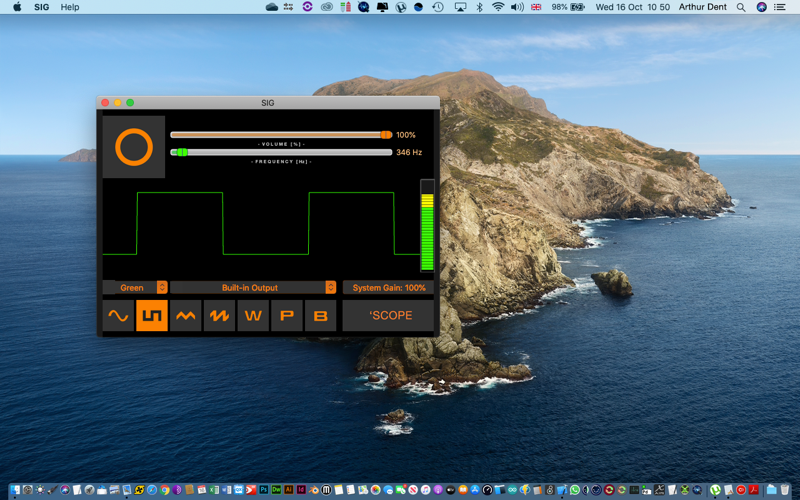The height and width of the screenshot is (500, 800).
Task: Click the Frequency slider green handle
Action: [182, 152]
